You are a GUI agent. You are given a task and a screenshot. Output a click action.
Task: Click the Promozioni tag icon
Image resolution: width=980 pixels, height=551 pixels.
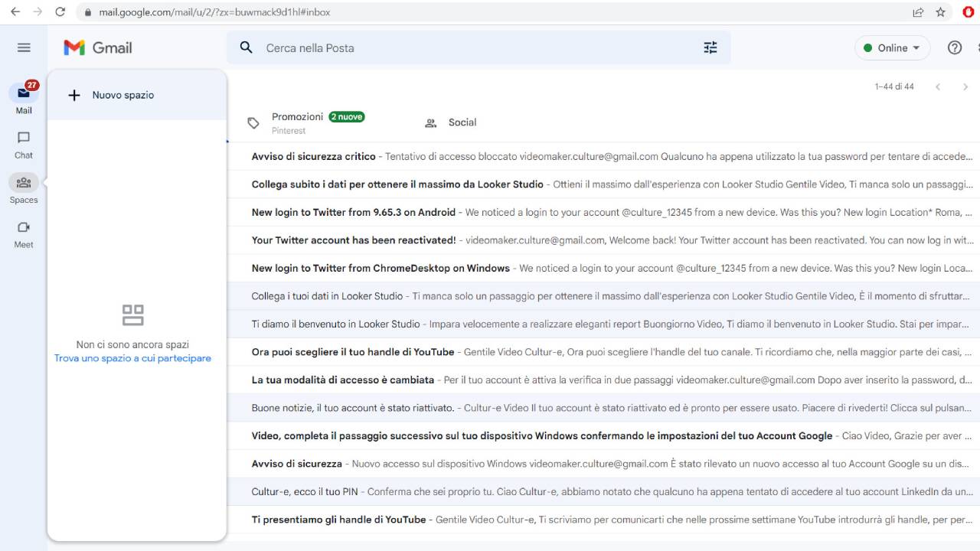(x=253, y=123)
